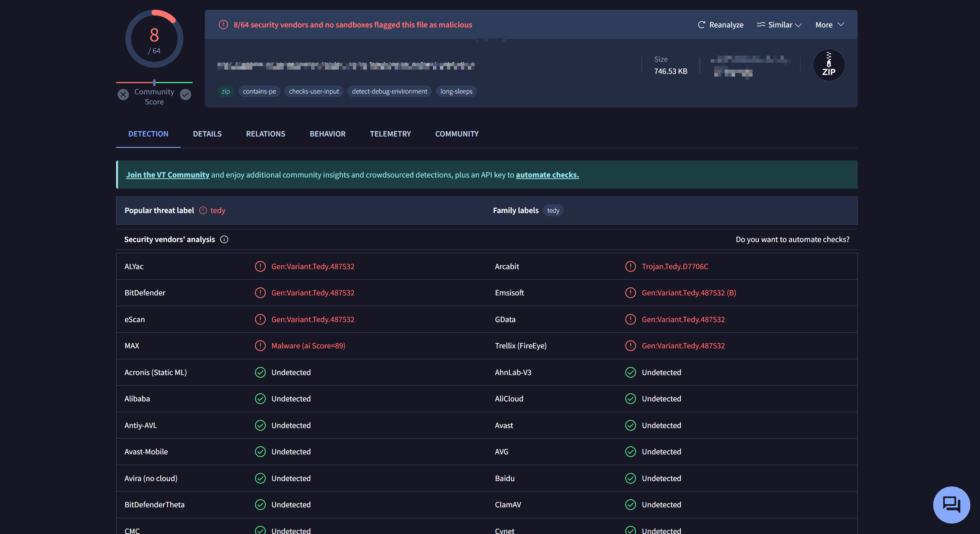Viewport: 980px width, 534px height.
Task: Click the detect-debug-environment tag
Action: [x=389, y=91]
